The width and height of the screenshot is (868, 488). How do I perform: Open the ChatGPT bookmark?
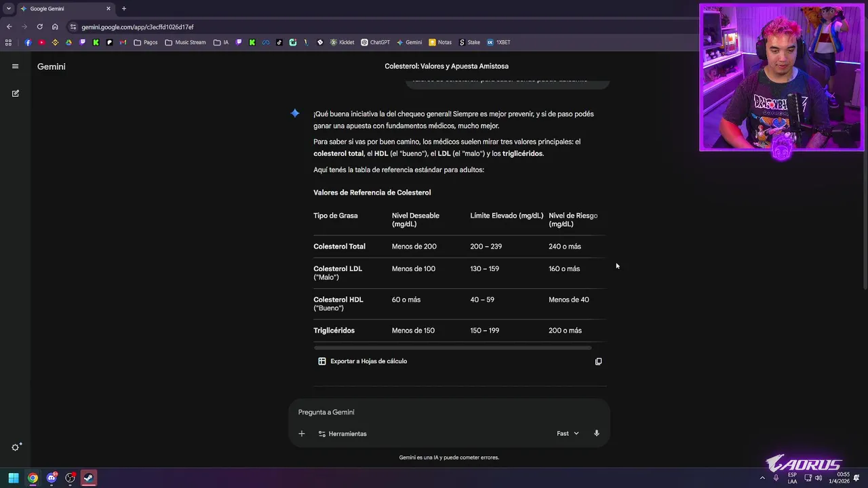point(375,42)
